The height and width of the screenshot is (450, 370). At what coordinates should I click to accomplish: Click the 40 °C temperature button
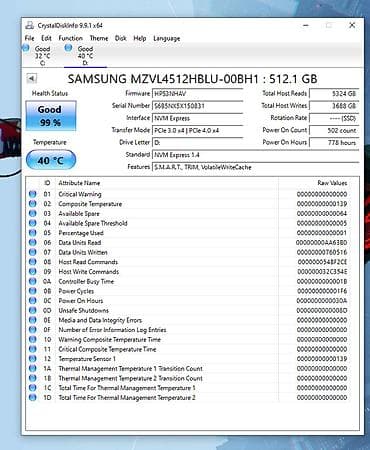tap(51, 160)
